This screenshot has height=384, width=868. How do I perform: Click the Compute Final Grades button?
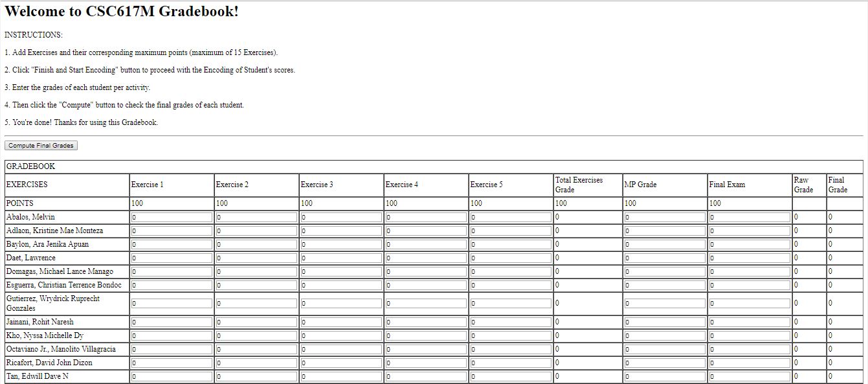[41, 146]
